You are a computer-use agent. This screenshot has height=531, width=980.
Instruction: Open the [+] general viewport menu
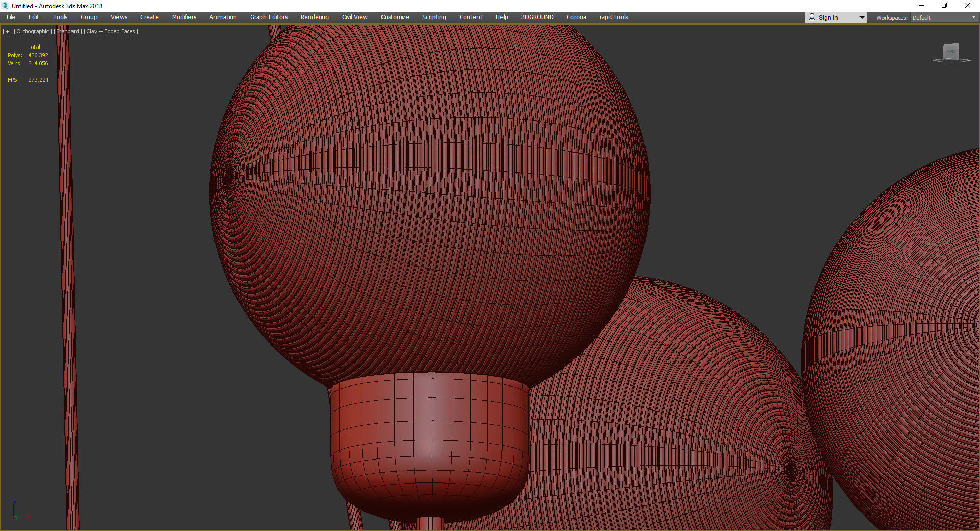pyautogui.click(x=7, y=31)
